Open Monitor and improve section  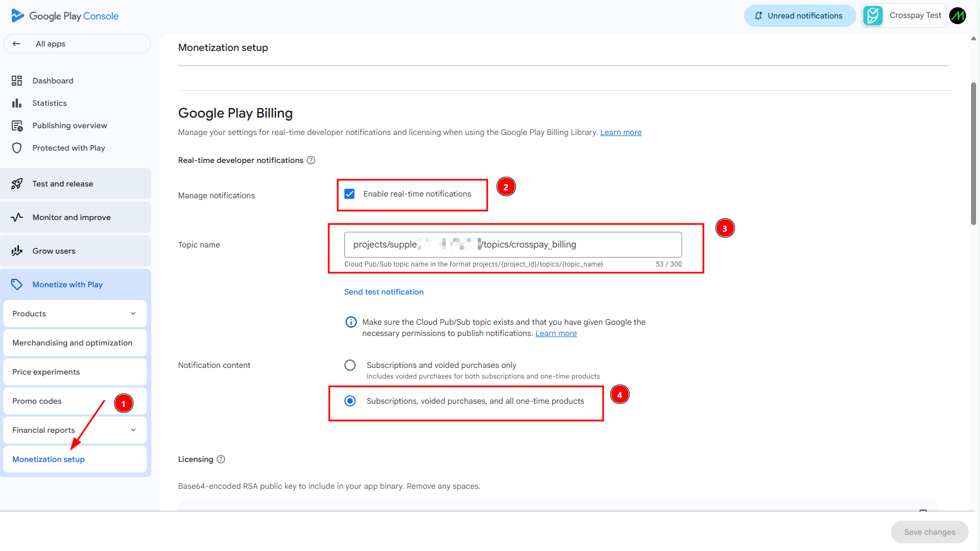pyautogui.click(x=76, y=217)
